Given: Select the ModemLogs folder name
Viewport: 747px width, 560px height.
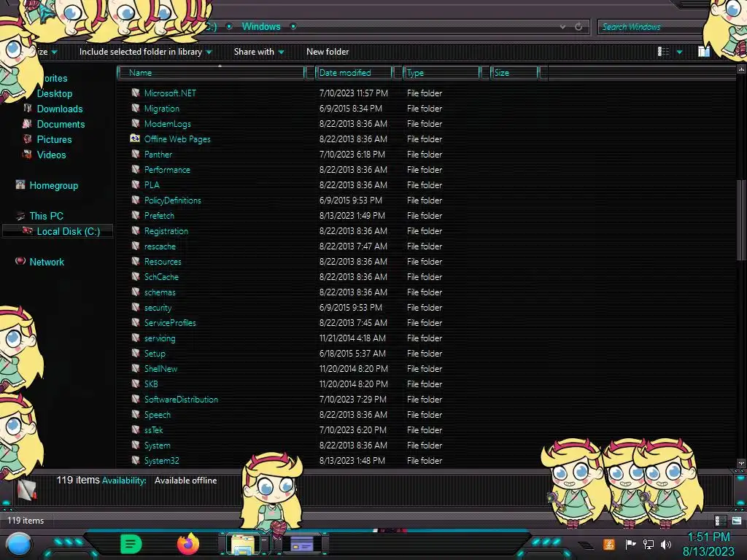Looking at the screenshot, I should coord(167,123).
